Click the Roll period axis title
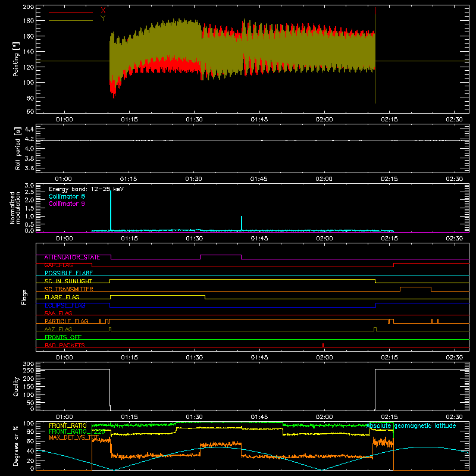This screenshot has width=476, height=476. (17, 148)
